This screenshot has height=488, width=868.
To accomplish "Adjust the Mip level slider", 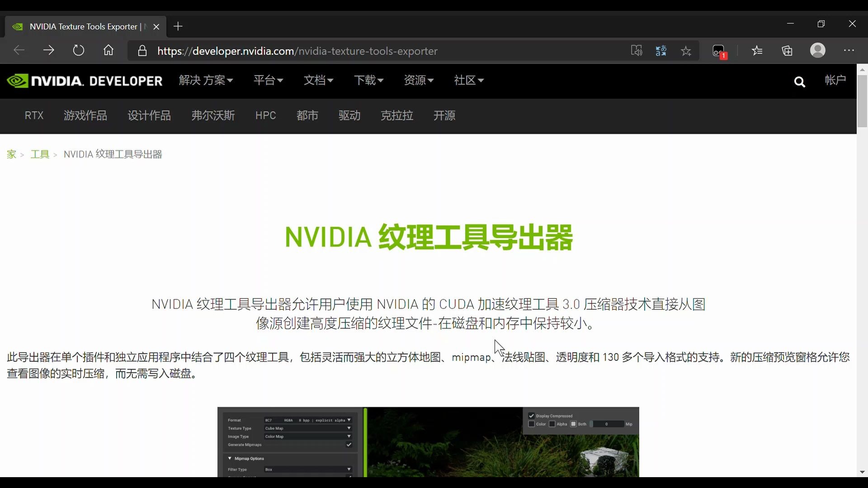I will (x=607, y=424).
